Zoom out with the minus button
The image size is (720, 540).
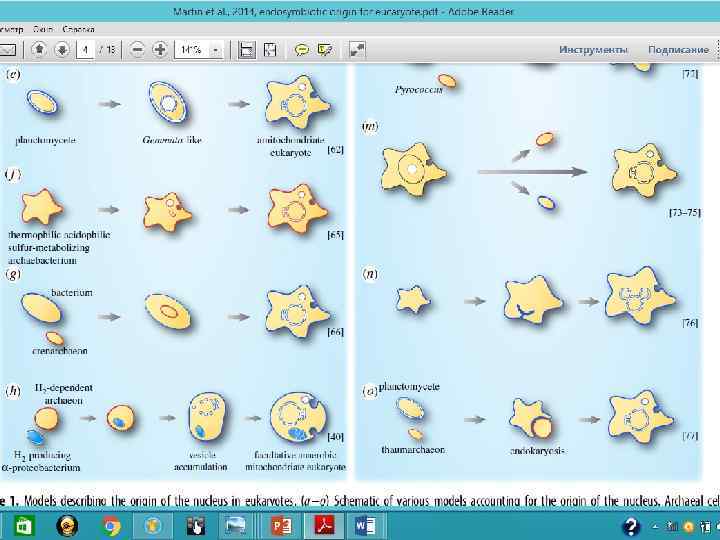click(137, 49)
